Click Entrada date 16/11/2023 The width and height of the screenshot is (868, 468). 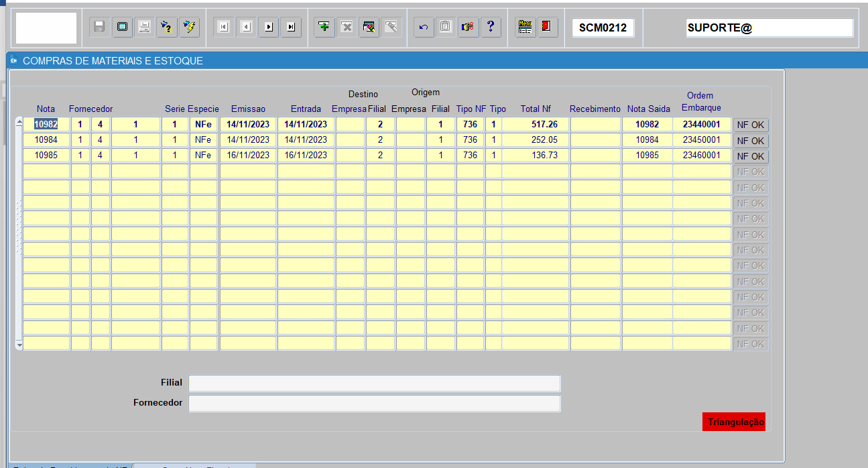306,155
